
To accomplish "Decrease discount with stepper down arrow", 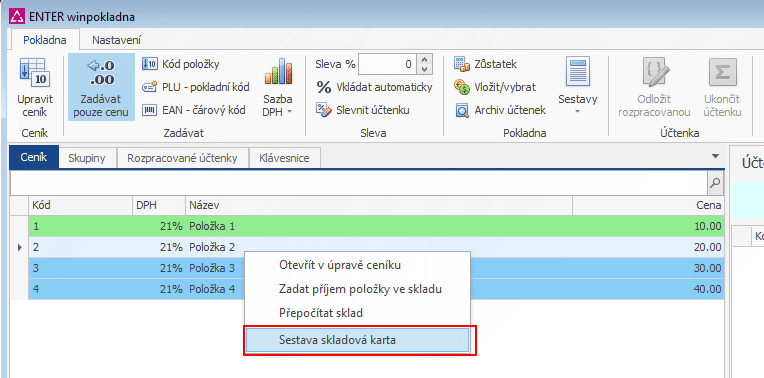I will 425,69.
